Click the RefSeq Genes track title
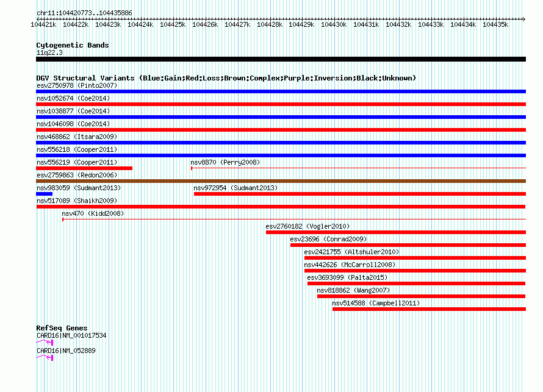This screenshot has width=543, height=392. [62, 328]
